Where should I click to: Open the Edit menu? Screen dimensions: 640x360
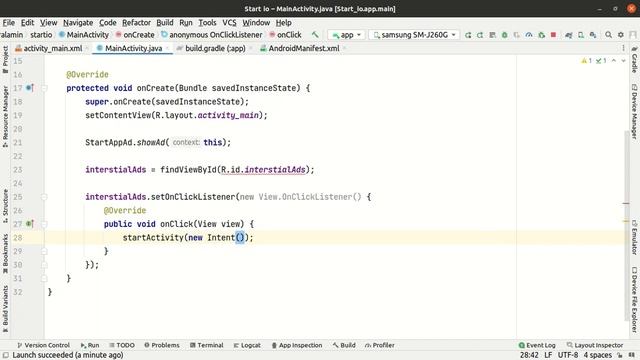pyautogui.click(x=27, y=23)
